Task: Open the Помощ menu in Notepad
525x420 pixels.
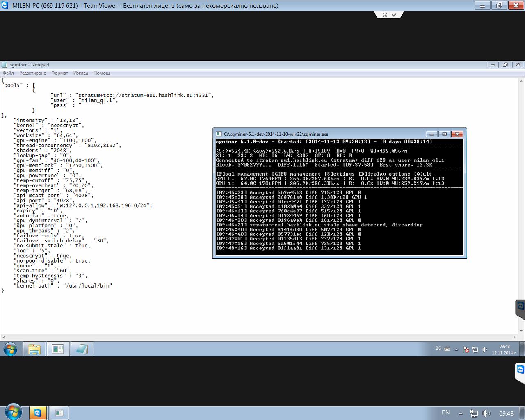Action: click(102, 73)
